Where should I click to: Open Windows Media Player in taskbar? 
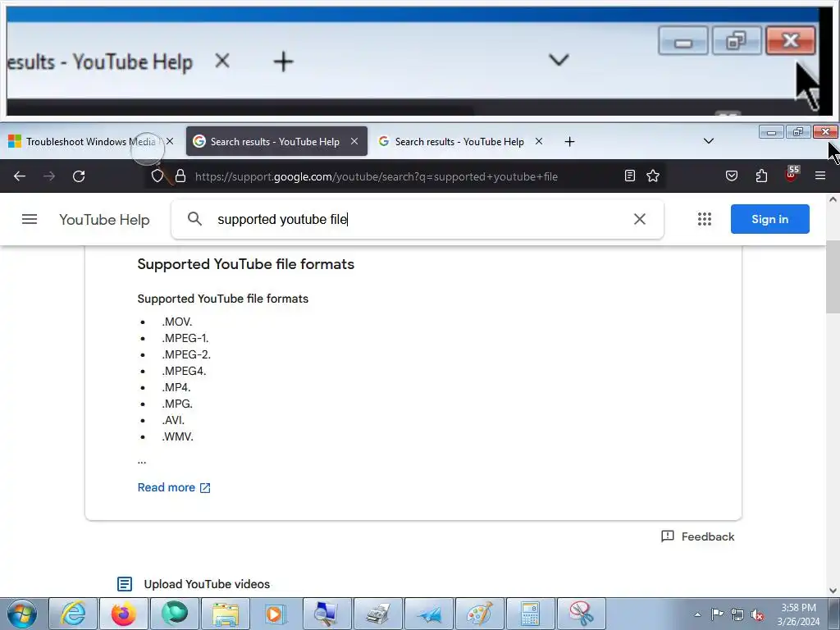point(276,614)
